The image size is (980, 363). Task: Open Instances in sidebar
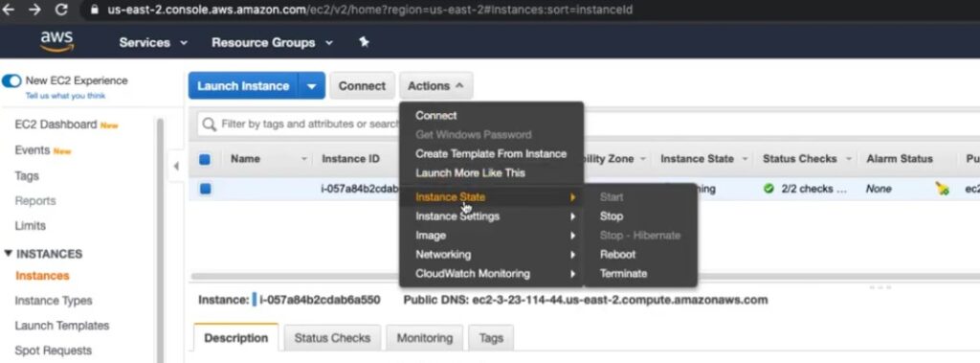(42, 276)
